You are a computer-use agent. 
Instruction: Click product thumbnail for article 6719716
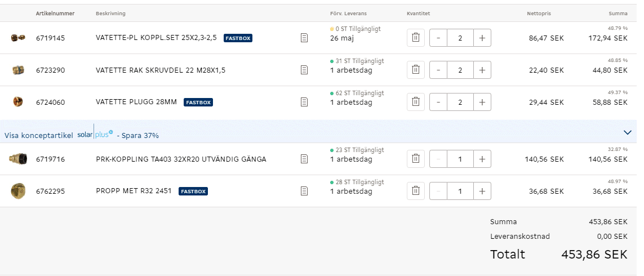tap(18, 159)
